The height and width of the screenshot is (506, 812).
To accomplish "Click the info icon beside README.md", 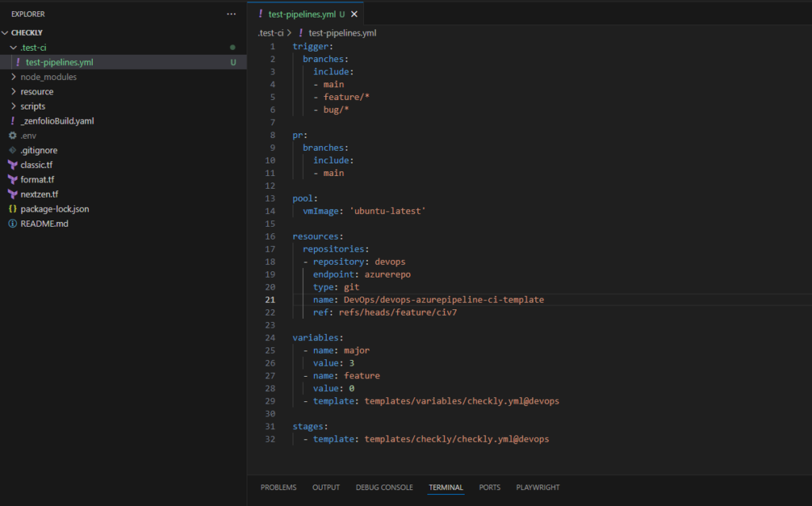I will 13,224.
